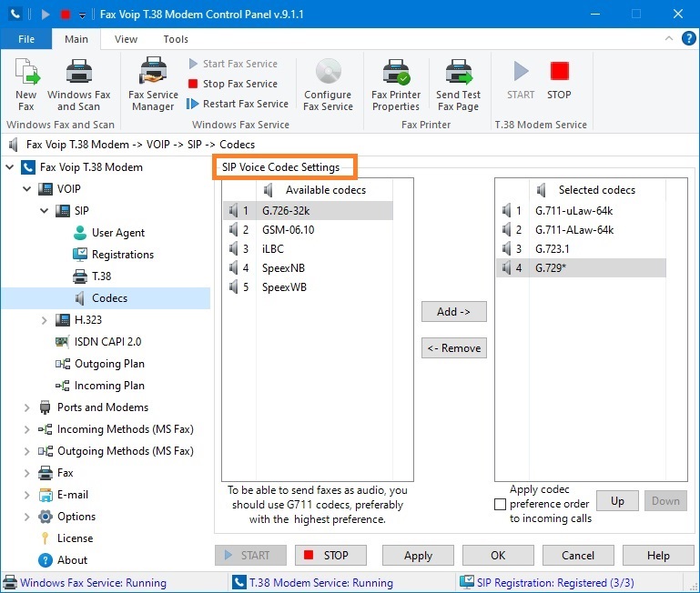Click the OK button
This screenshot has width=700, height=593.
point(498,556)
